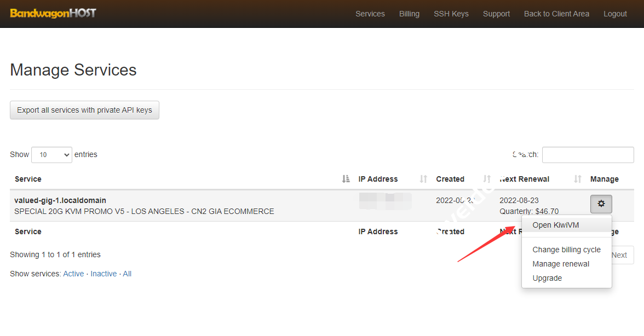Expand the entries-per-page dropdown
Screen dimensions: 644x336
(x=51, y=155)
